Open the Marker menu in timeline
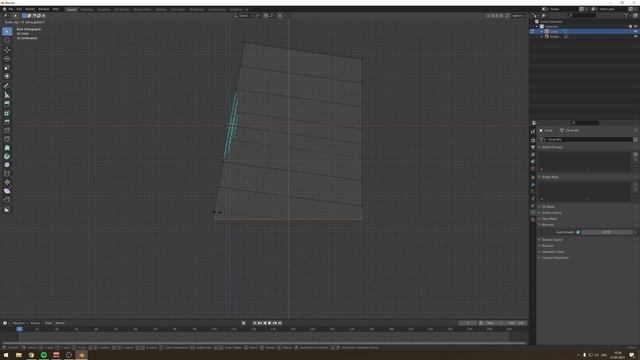This screenshot has height=360, width=640. coord(60,323)
